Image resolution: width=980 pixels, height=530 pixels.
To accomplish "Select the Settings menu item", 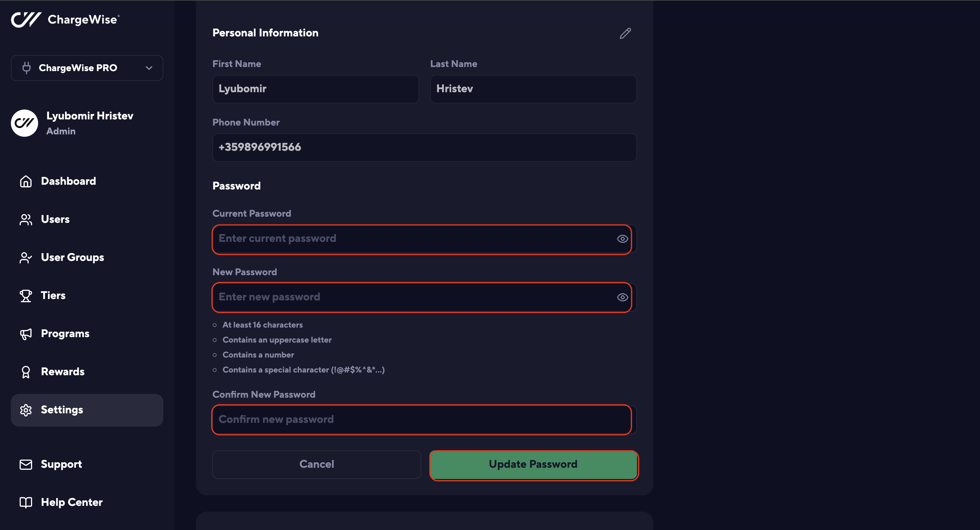I will (x=87, y=410).
